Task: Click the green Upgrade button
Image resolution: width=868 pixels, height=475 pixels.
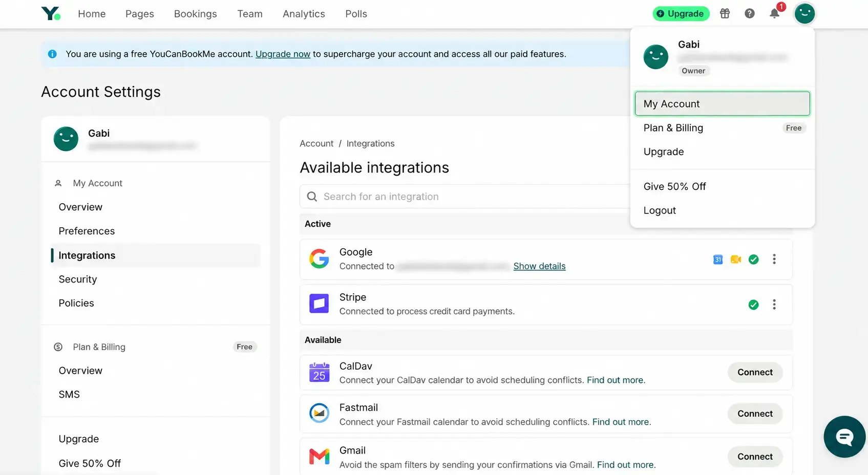Action: [x=681, y=13]
